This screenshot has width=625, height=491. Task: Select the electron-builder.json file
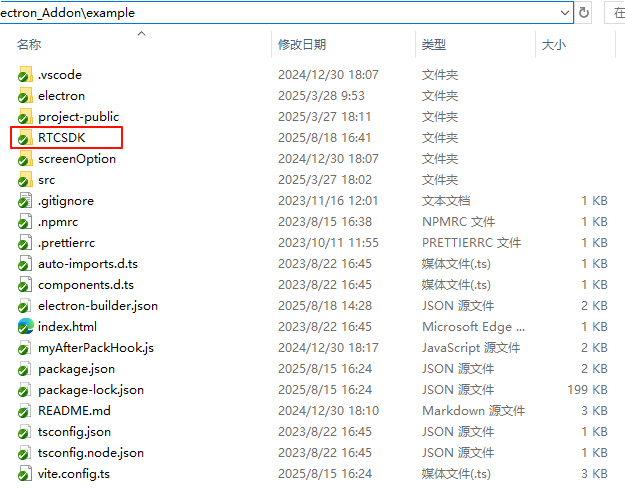[97, 306]
